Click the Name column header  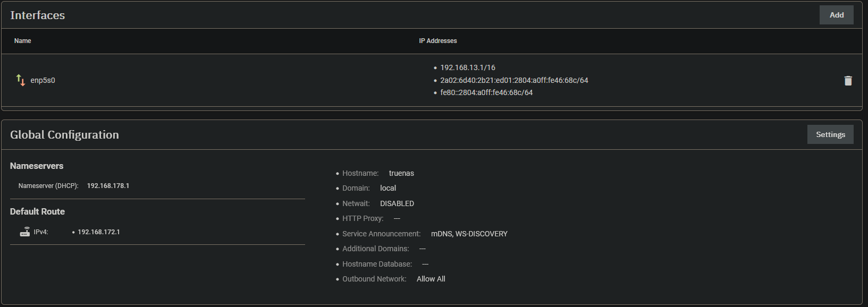[23, 41]
